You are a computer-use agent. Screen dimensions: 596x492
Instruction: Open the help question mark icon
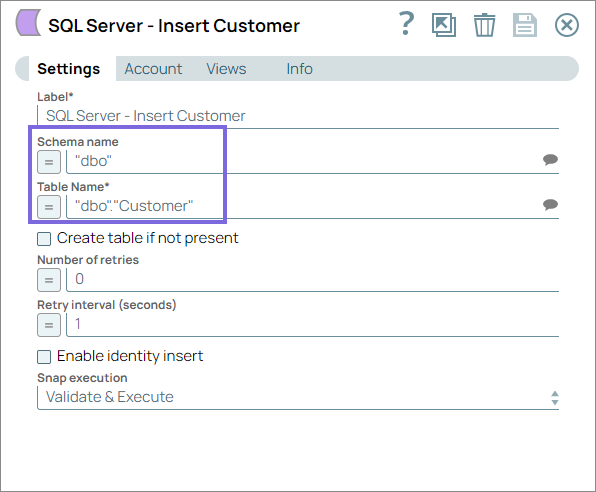(406, 24)
